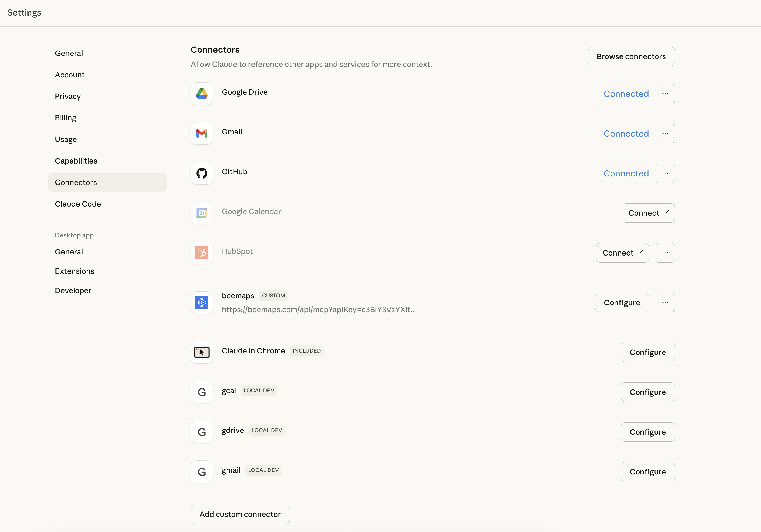Image resolution: width=761 pixels, height=532 pixels.
Task: Click the Google Drive connector icon
Action: tap(202, 94)
